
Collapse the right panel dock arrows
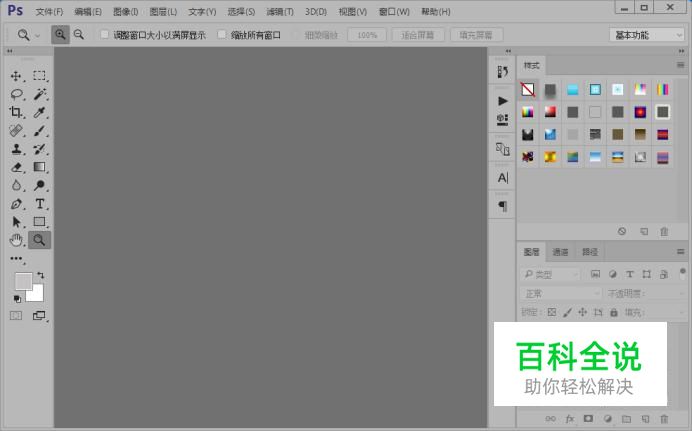pos(681,51)
